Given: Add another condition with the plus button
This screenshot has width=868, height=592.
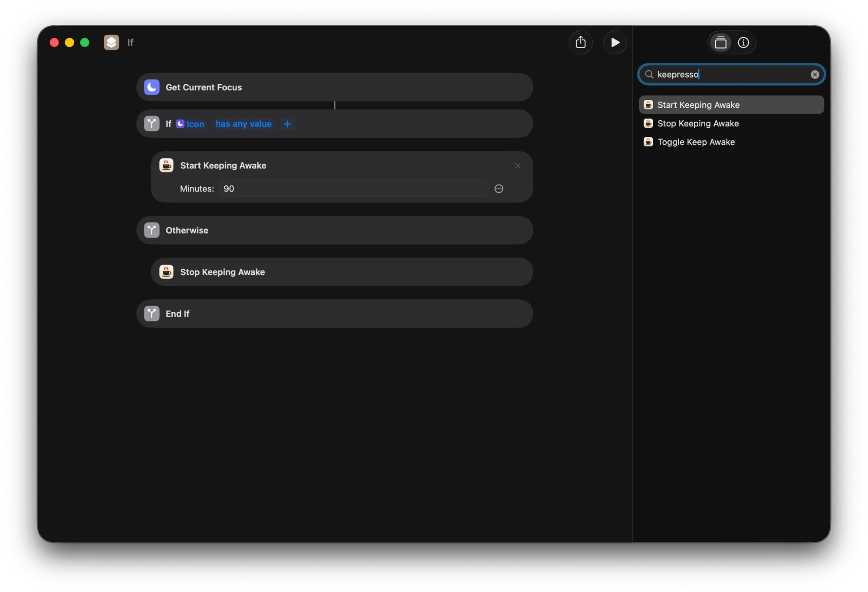Looking at the screenshot, I should (x=287, y=124).
